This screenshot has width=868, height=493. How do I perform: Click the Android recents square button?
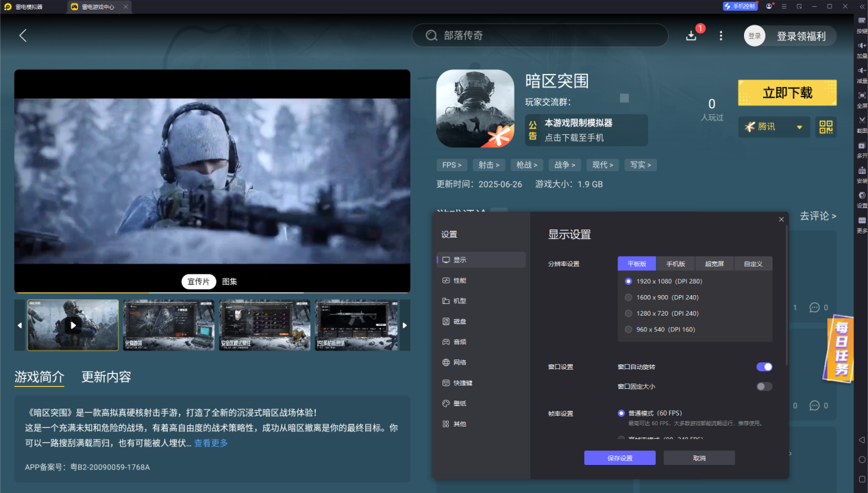point(862,479)
